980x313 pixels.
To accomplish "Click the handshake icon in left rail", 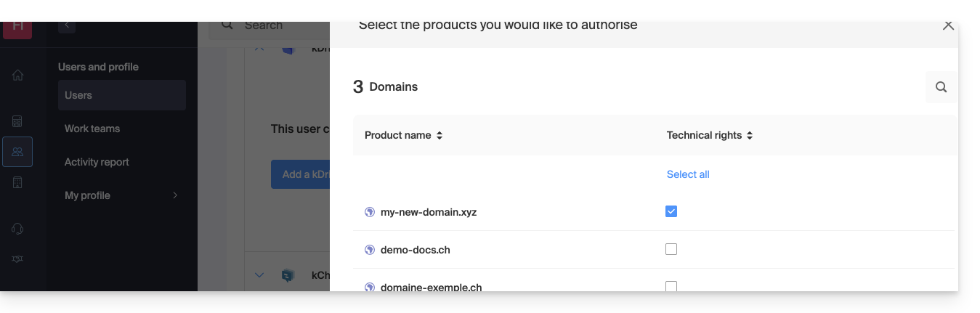I will point(17,259).
